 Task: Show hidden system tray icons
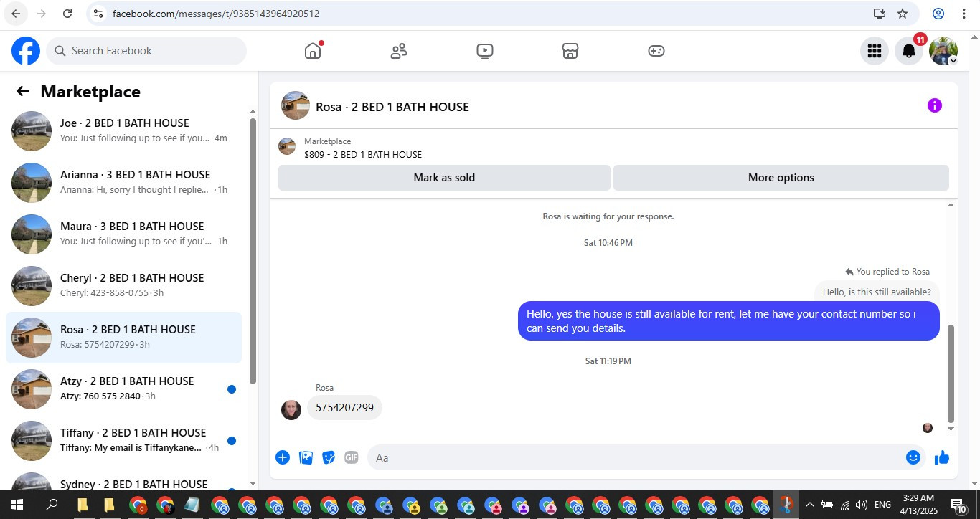(x=809, y=505)
